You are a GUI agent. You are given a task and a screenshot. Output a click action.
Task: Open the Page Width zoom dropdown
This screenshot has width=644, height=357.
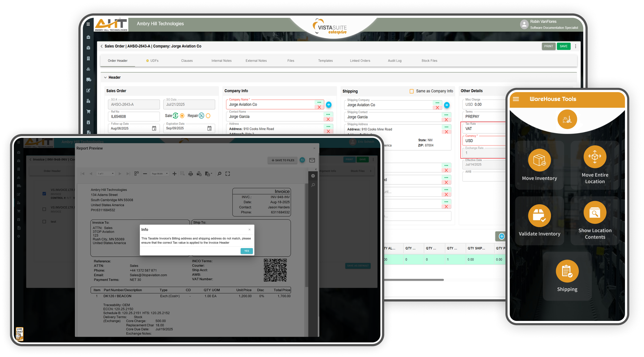tap(160, 174)
